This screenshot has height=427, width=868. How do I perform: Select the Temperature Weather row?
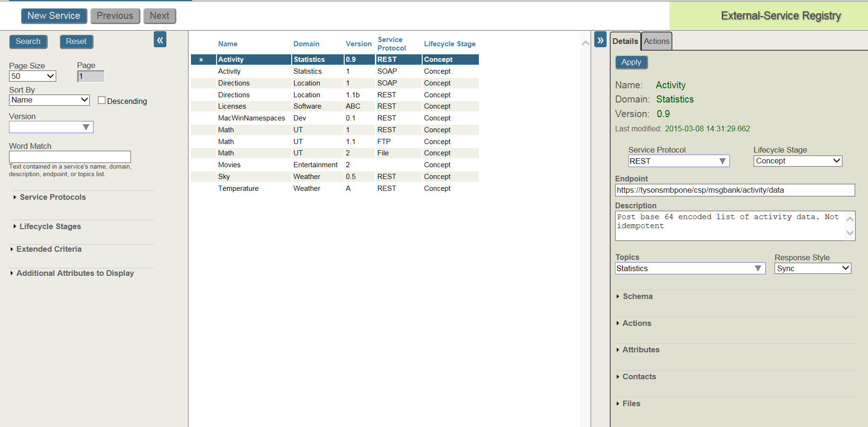tap(335, 188)
